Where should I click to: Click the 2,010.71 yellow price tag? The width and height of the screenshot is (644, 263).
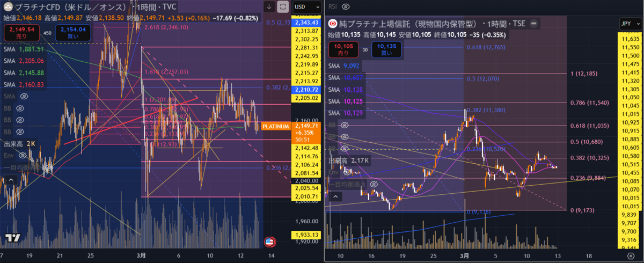pyautogui.click(x=305, y=197)
